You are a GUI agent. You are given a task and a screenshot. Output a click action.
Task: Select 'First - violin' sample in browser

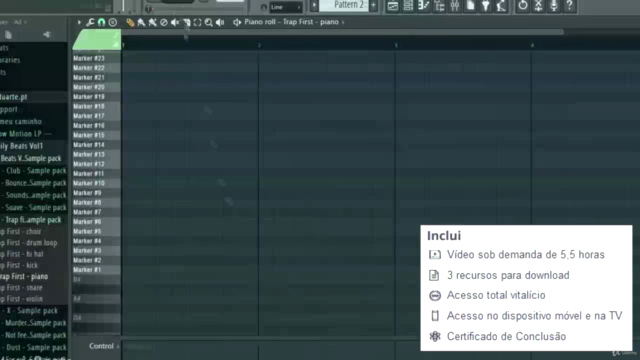tap(22, 299)
